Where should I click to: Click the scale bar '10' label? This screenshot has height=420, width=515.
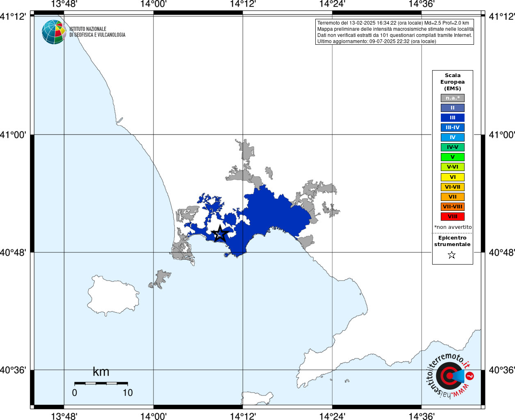click(128, 393)
